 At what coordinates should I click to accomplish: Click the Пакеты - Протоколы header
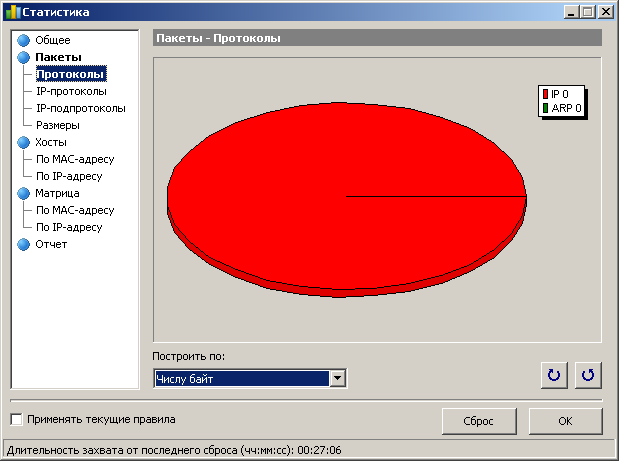(x=377, y=38)
